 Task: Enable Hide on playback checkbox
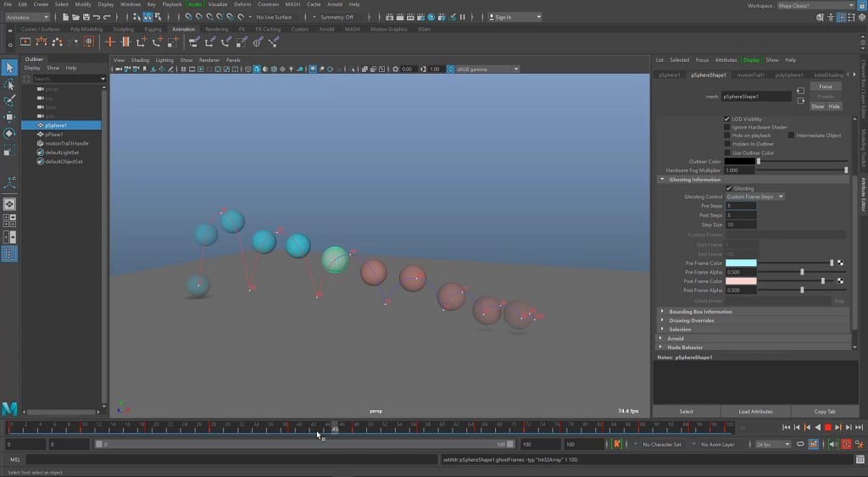(726, 136)
